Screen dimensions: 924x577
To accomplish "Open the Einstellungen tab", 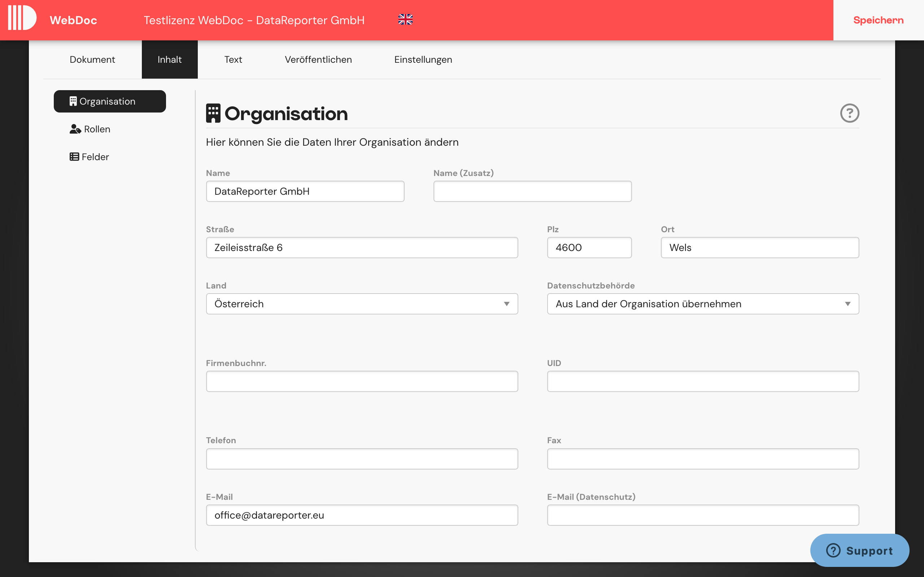I will [423, 59].
